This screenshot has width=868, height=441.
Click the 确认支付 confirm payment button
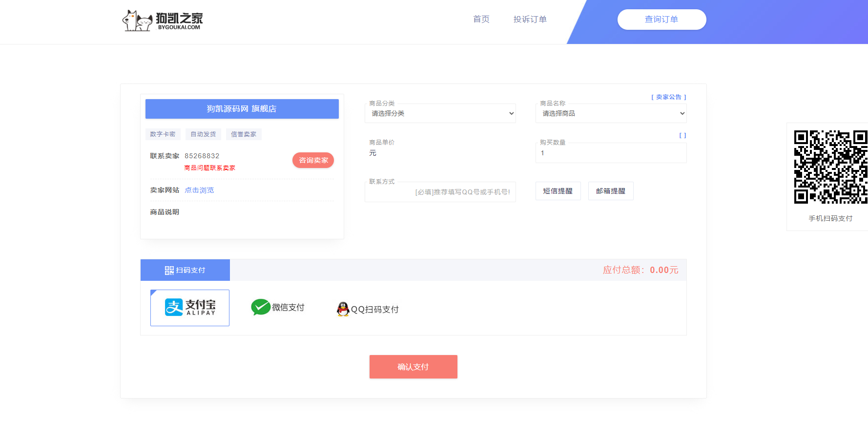point(413,367)
